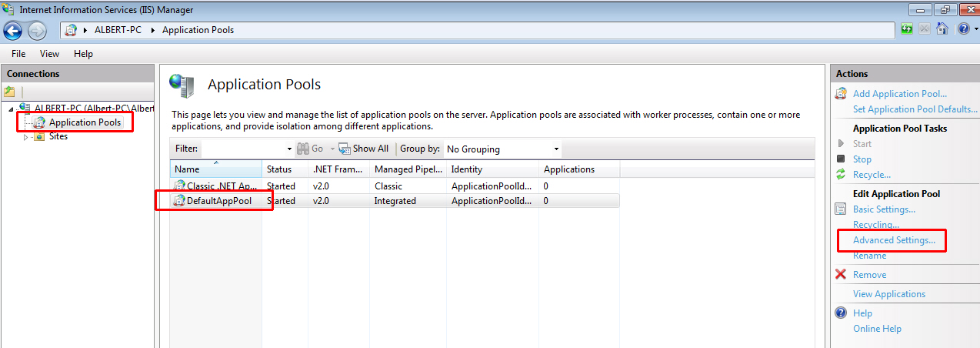The height and width of the screenshot is (348, 980).
Task: Click the black Stop square icon
Action: (842, 159)
